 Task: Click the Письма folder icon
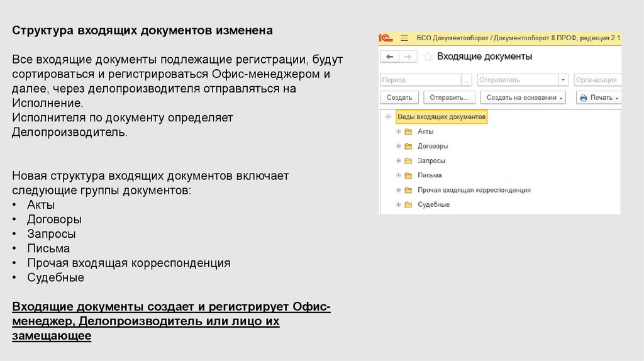pyautogui.click(x=408, y=175)
